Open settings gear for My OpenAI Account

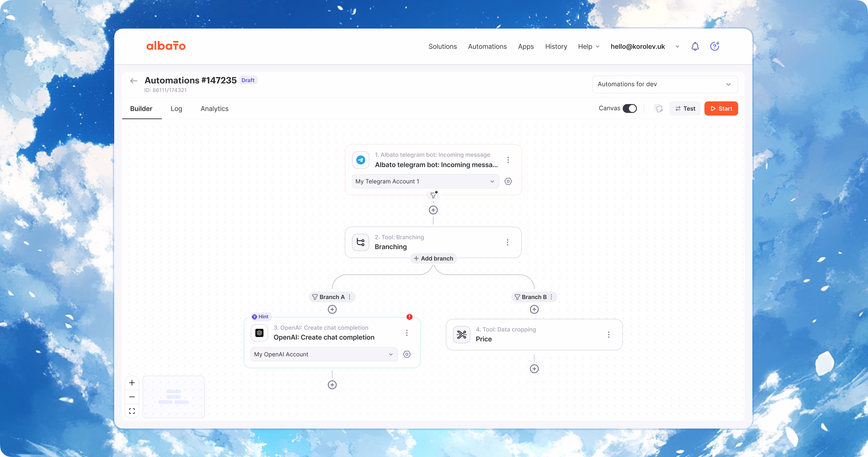pos(407,354)
